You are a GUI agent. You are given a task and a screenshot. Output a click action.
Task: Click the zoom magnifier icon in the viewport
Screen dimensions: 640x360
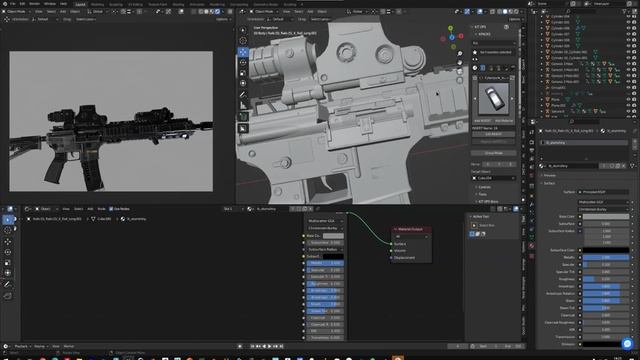pos(460,53)
